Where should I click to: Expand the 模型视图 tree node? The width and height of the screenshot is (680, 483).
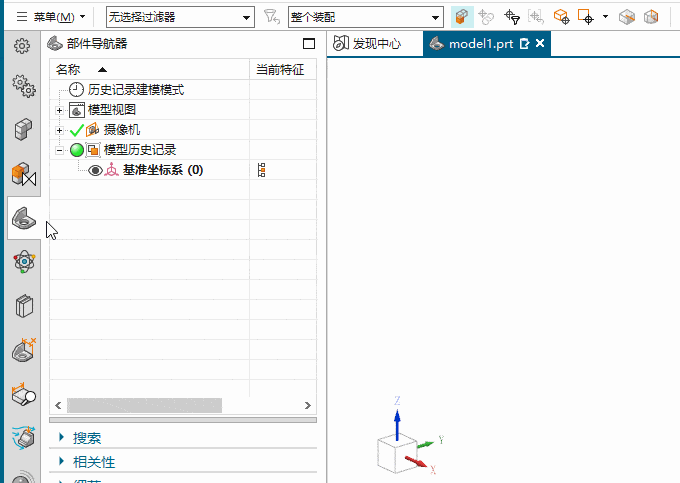60,110
